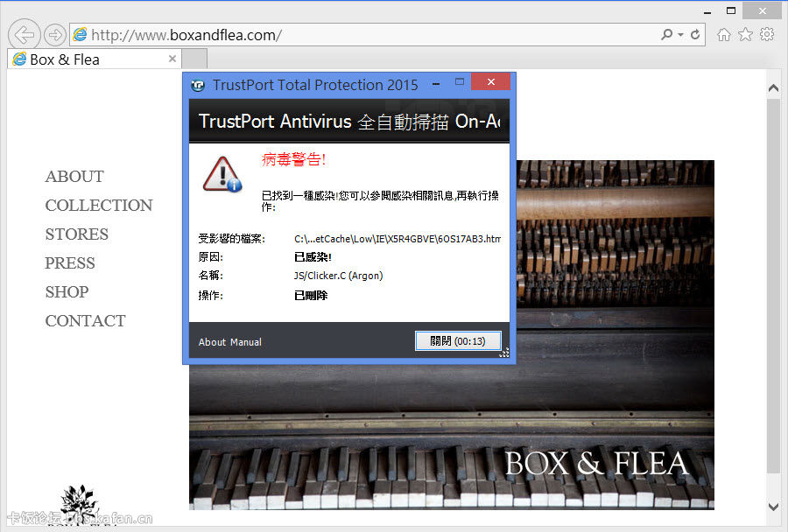Click the scrollbar down arrow

[x=773, y=507]
